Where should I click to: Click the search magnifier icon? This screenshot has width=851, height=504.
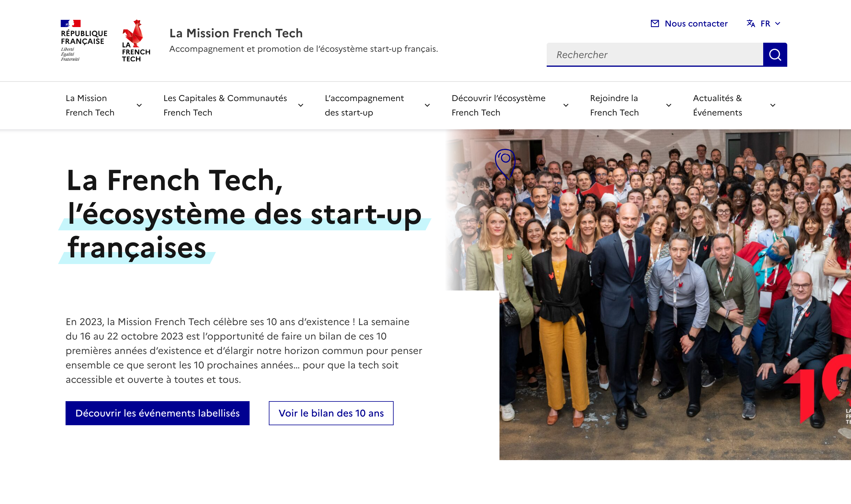tap(775, 55)
